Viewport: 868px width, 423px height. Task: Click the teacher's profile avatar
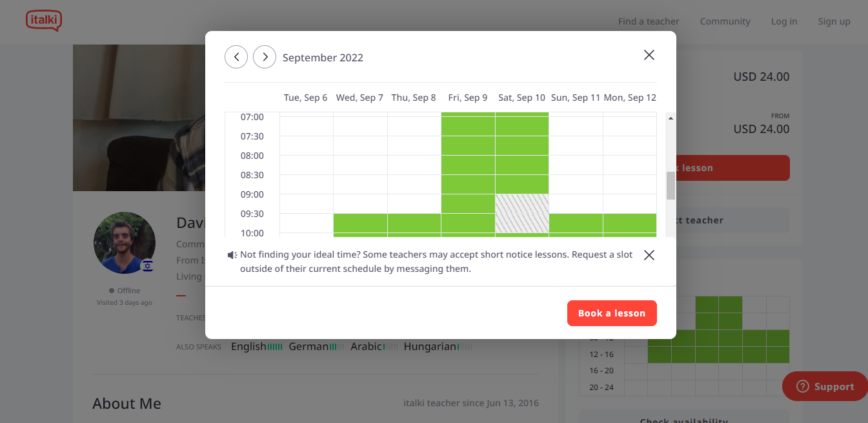(x=125, y=243)
